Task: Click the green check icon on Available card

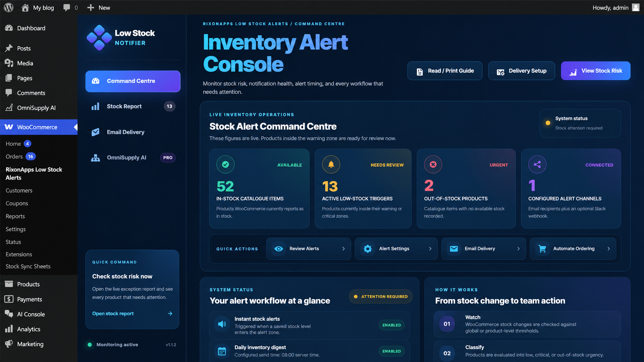Action: coord(225,165)
